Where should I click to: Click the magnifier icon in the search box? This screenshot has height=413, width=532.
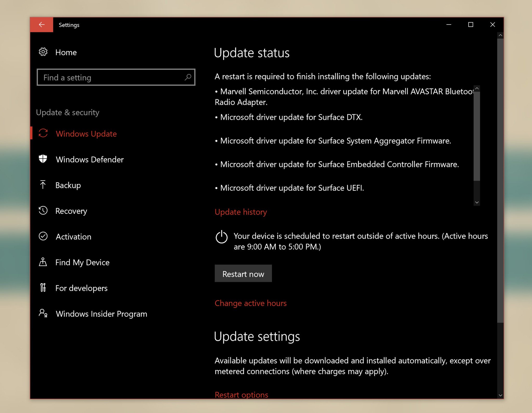[x=188, y=77]
